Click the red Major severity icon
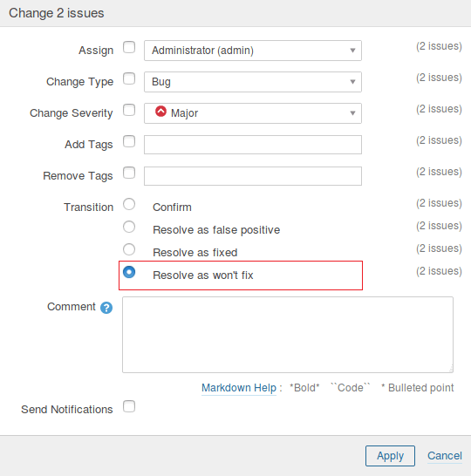 (x=160, y=112)
